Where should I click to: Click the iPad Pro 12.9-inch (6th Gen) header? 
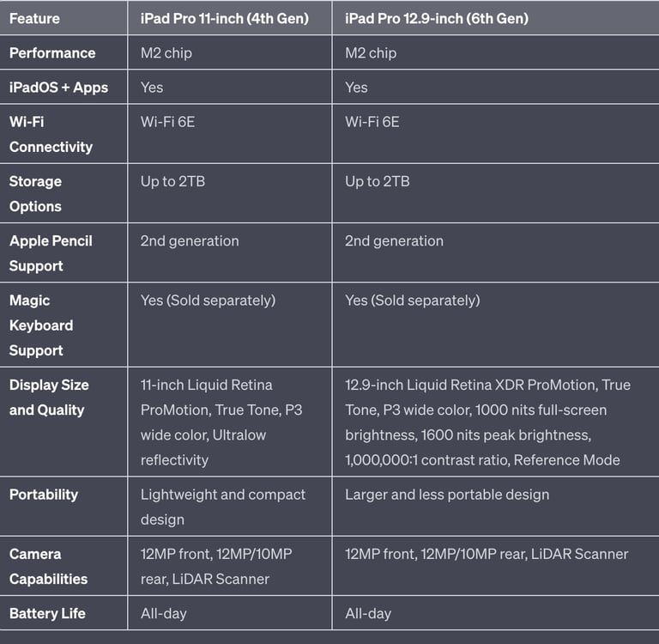[437, 18]
